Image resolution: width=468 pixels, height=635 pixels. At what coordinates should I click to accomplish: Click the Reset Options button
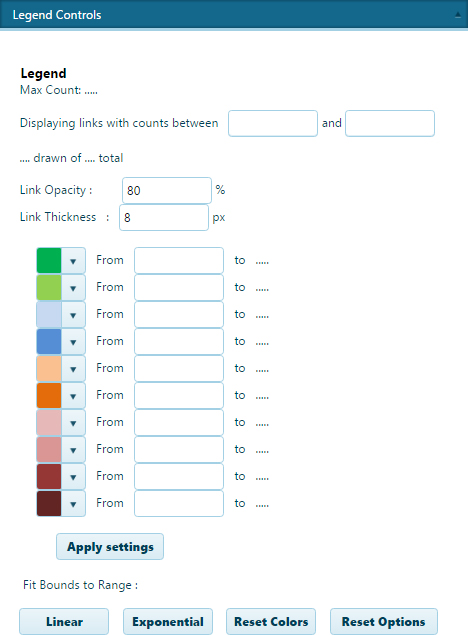(384, 621)
